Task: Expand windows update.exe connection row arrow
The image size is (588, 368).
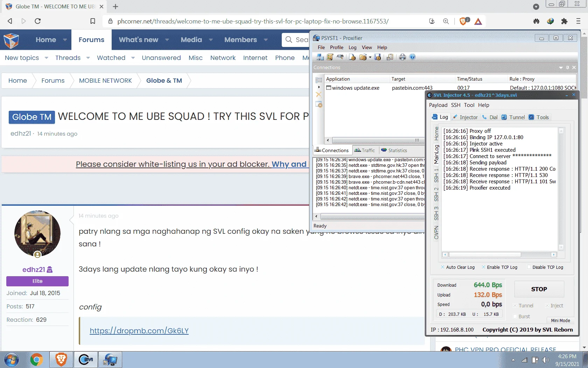Action: [319, 87]
